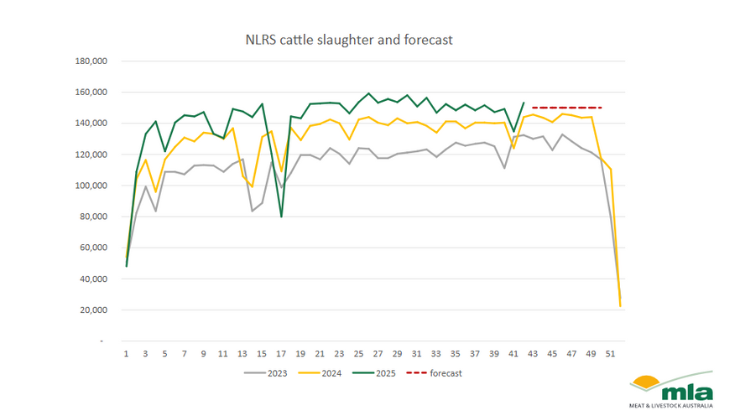Select the 180,000 y-axis label
The height and width of the screenshot is (415, 740).
click(90, 61)
